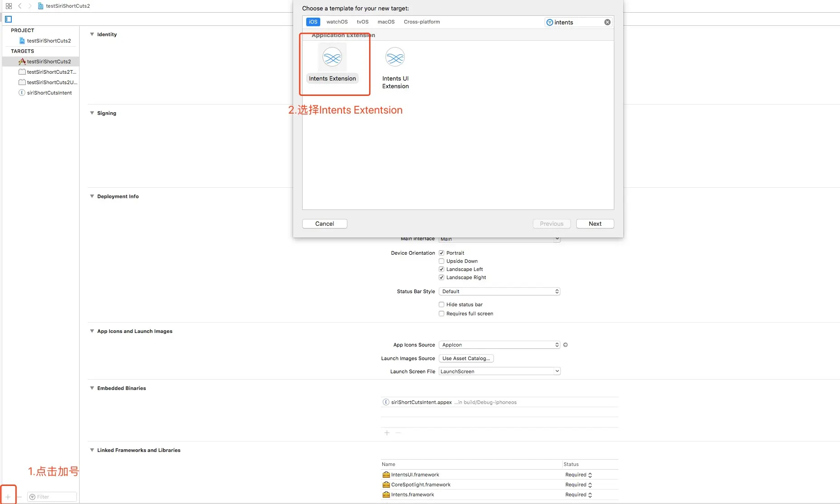The height and width of the screenshot is (504, 840).
Task: Collapse the Identity section
Action: pyautogui.click(x=92, y=34)
